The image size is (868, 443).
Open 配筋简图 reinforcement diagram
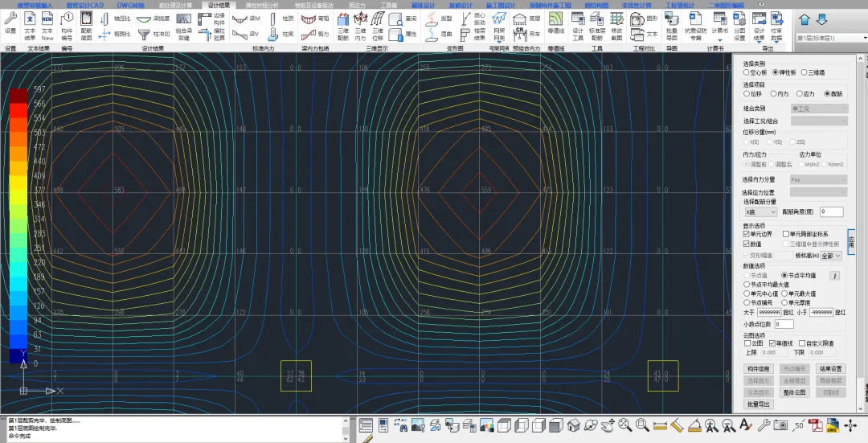pyautogui.click(x=86, y=26)
